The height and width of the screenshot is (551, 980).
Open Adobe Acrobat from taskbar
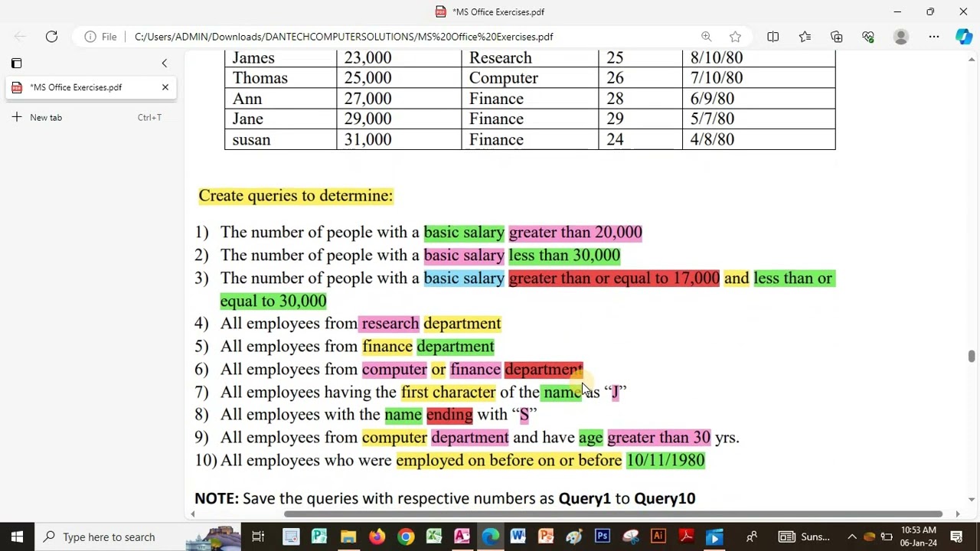(x=686, y=536)
